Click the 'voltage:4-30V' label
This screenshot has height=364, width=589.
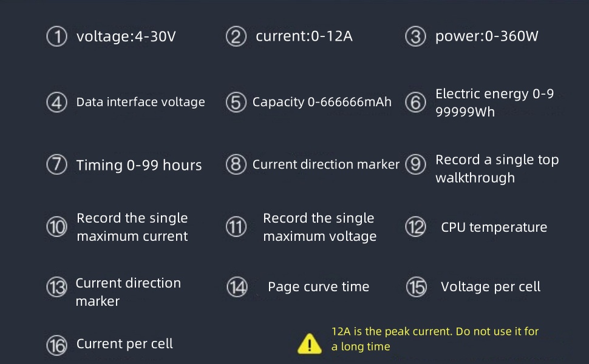point(126,36)
